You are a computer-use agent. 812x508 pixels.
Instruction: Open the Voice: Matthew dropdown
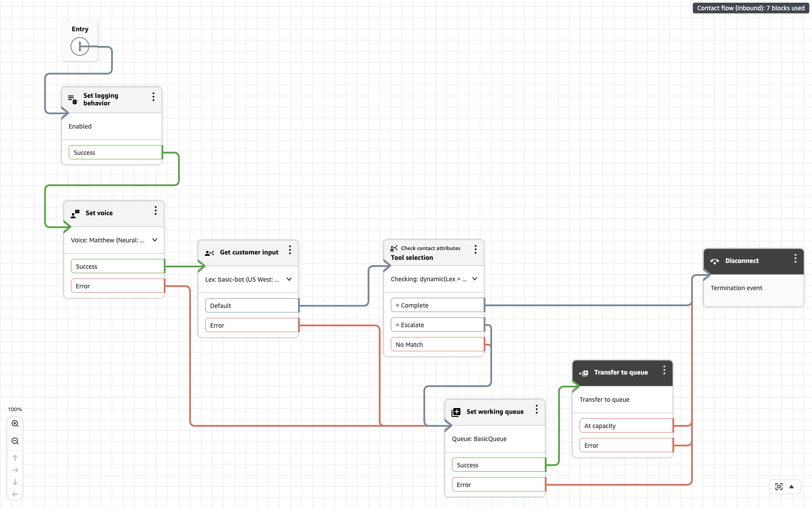155,240
